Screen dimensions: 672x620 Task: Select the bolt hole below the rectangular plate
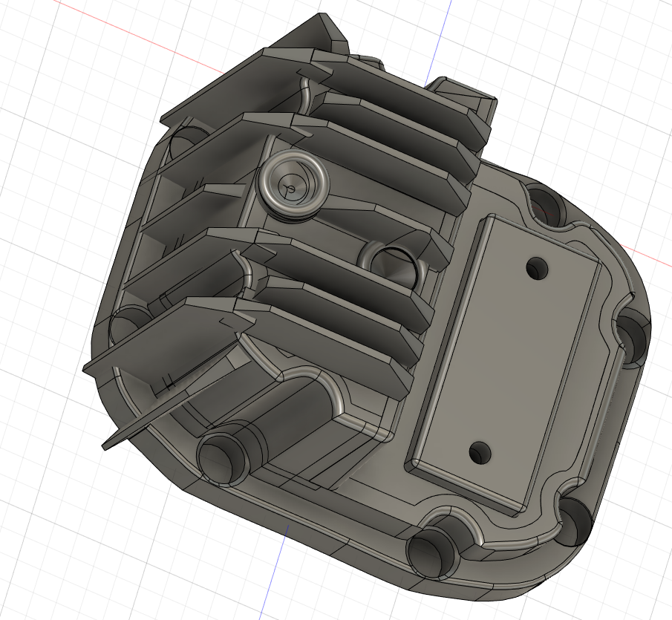(x=576, y=523)
